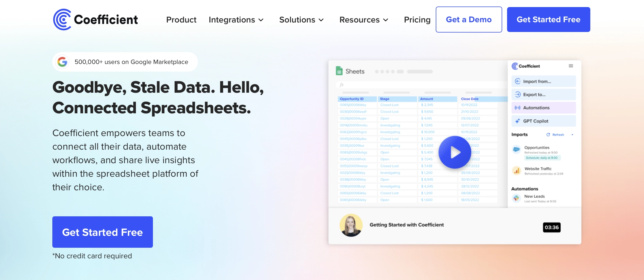Click the Slack New Leads automation icon
Screen dimensions: 644x280
pos(516,198)
